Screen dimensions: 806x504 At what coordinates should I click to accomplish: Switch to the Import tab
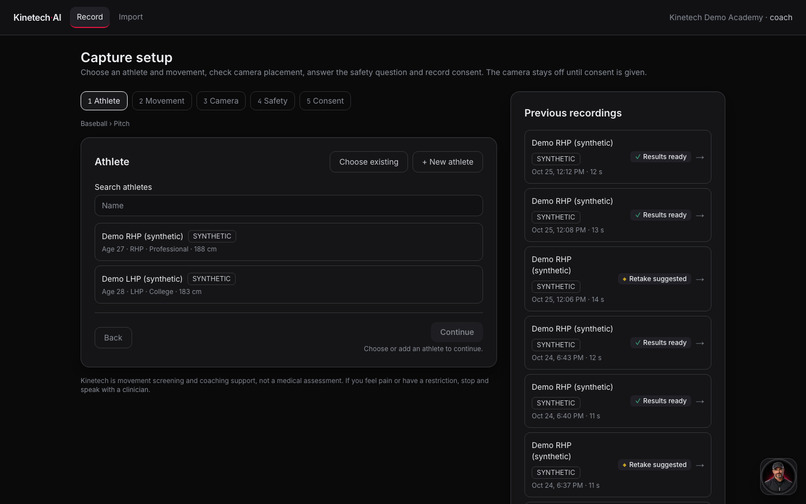[131, 17]
